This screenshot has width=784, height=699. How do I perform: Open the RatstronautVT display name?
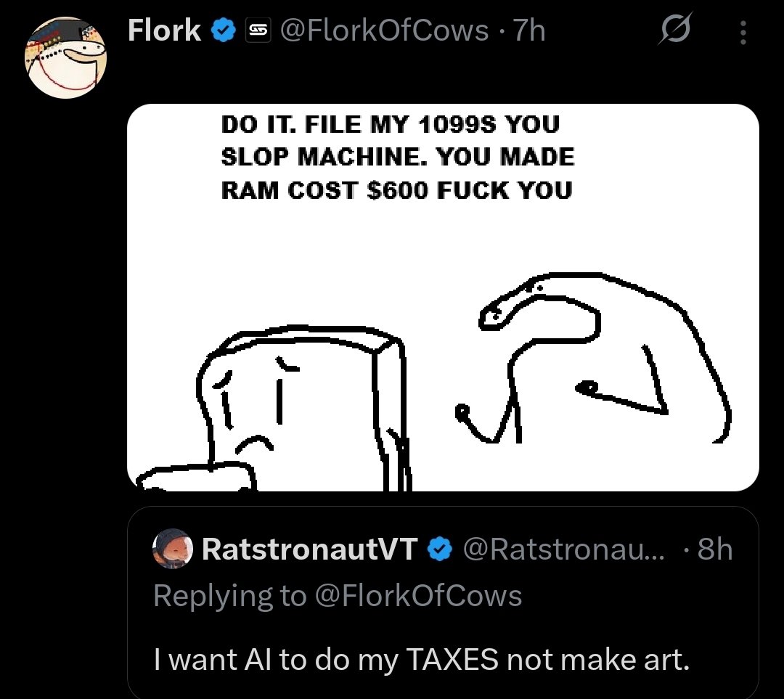(x=308, y=550)
